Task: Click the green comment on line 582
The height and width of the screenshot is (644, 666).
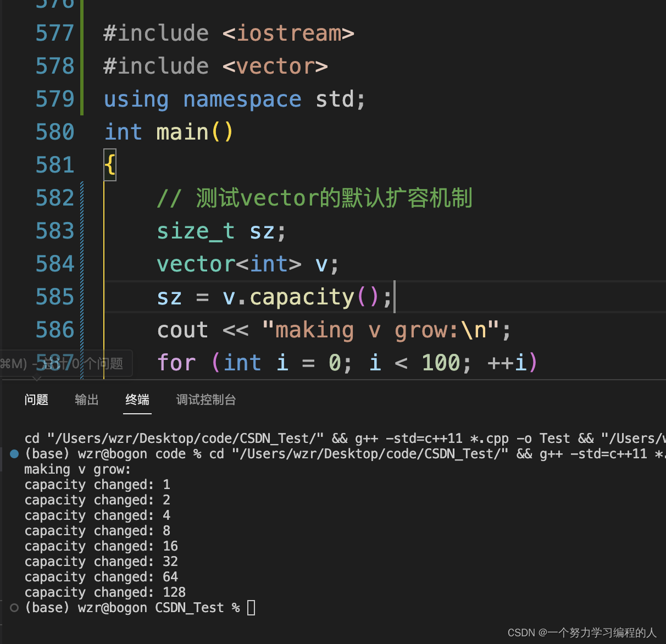Action: (x=314, y=198)
